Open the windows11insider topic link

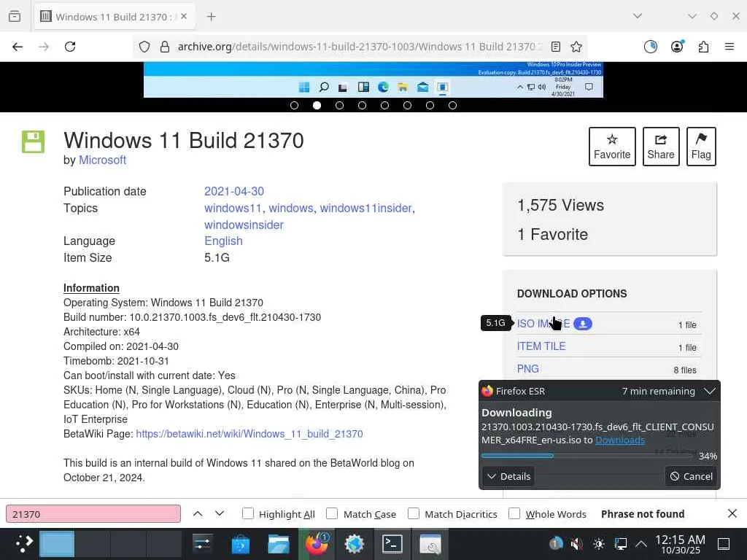[x=366, y=208]
